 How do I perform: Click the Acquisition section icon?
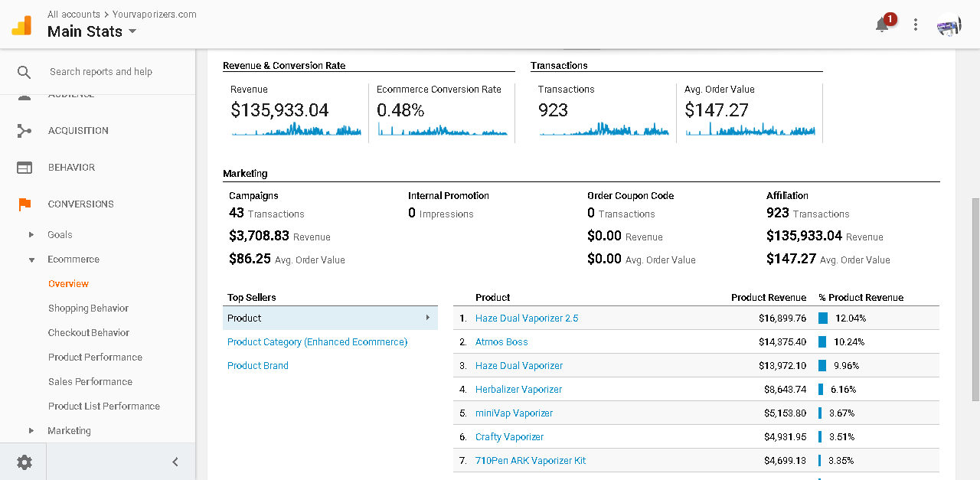click(24, 131)
